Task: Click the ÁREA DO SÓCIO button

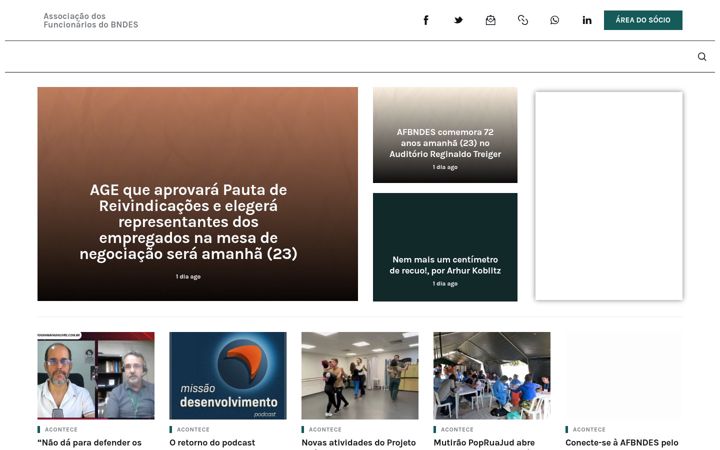Action: click(643, 20)
